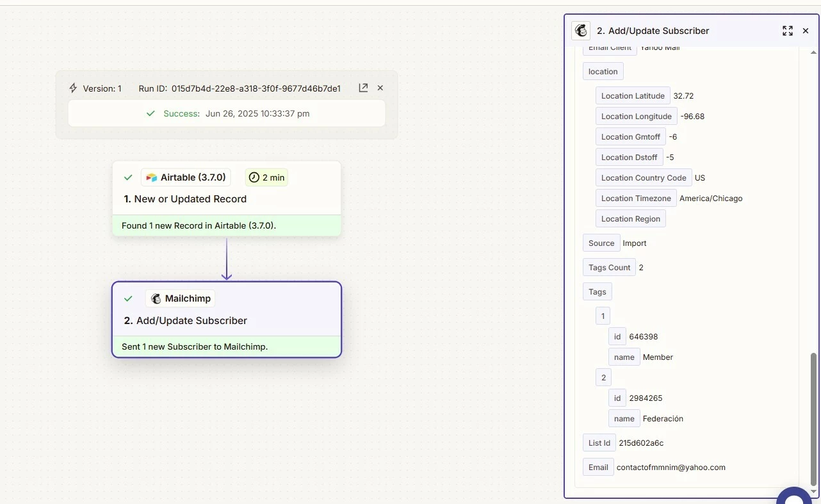This screenshot has width=821, height=504.
Task: Click longitude value -96.68
Action: pos(692,116)
